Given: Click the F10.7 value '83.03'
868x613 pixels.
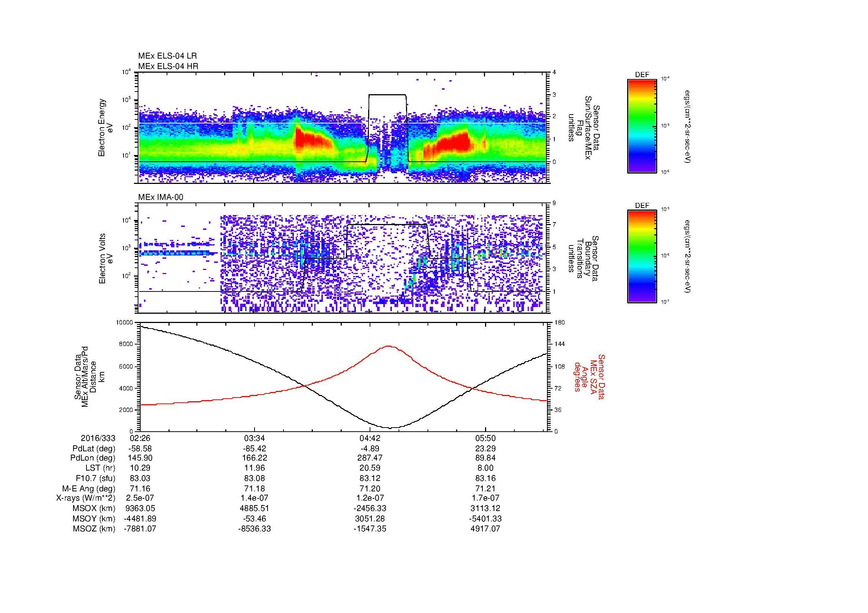Looking at the screenshot, I should click(x=140, y=478).
